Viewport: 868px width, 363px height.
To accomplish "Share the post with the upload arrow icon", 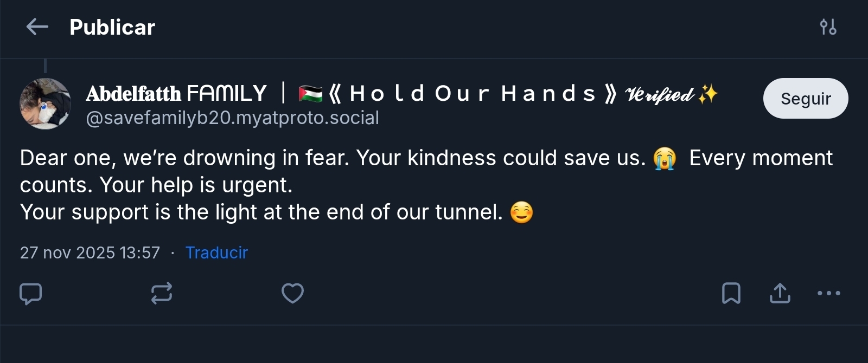I will pyautogui.click(x=780, y=294).
